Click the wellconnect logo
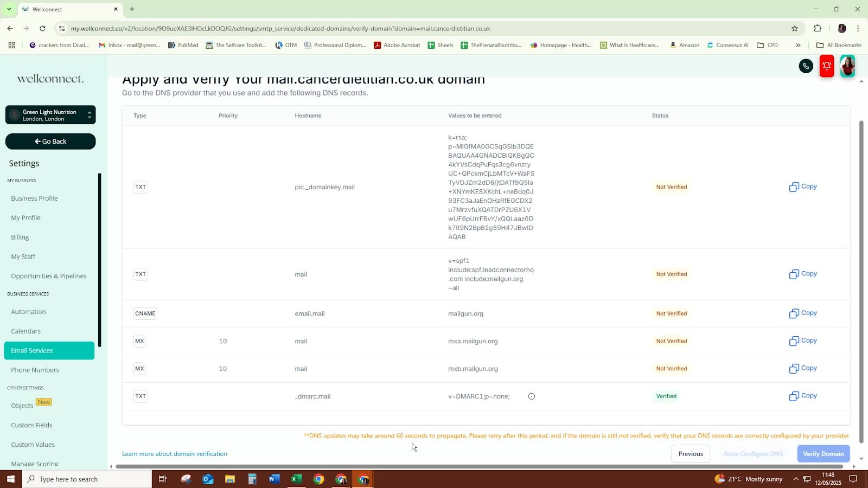 [50, 79]
